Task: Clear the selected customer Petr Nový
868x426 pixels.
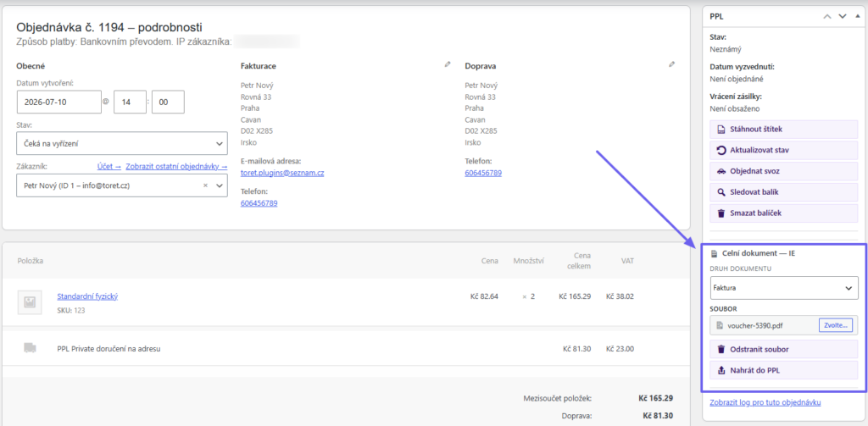Action: point(205,185)
